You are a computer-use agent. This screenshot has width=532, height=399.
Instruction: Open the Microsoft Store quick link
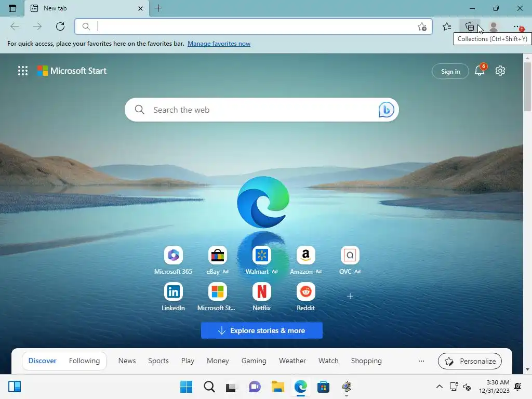point(217,297)
